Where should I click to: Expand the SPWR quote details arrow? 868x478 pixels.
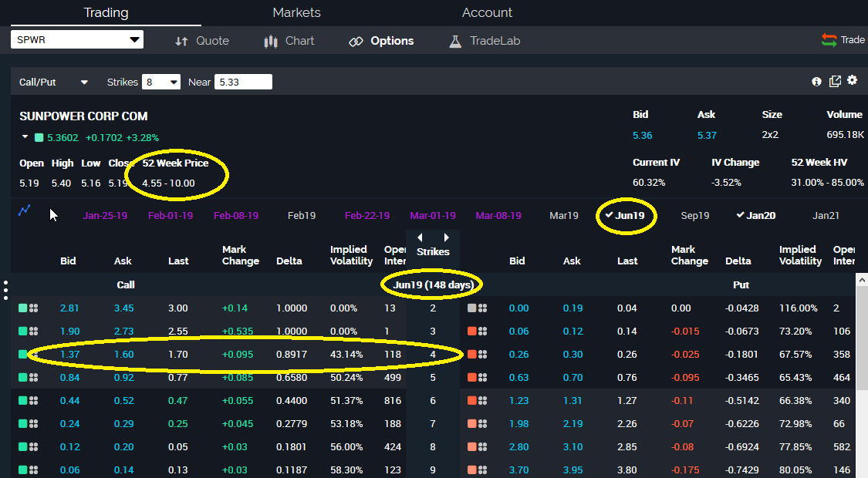click(x=25, y=136)
